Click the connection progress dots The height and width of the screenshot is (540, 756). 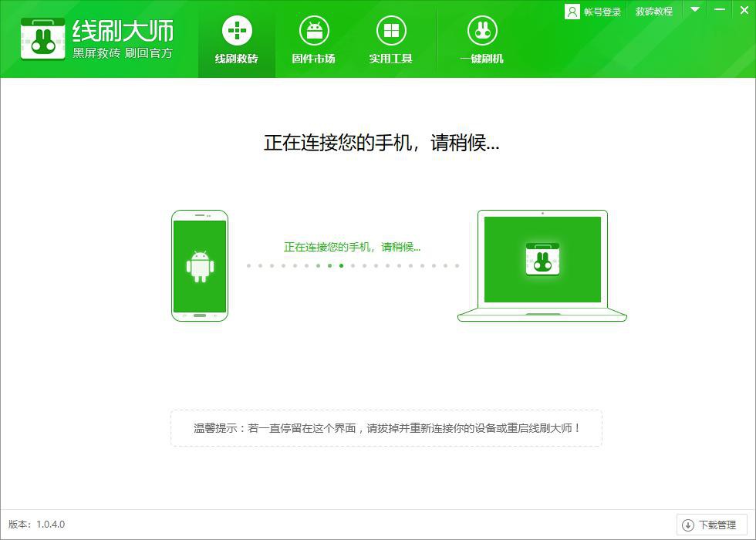pyautogui.click(x=353, y=265)
